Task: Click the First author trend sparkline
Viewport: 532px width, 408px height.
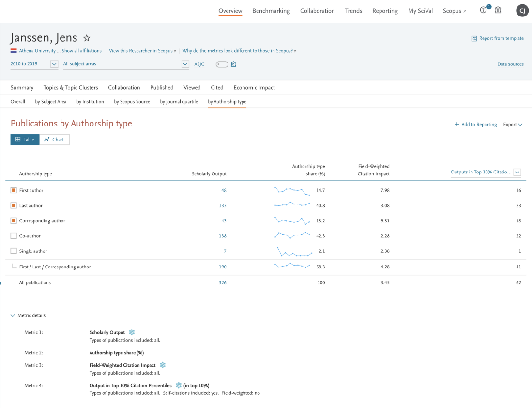Action: (292, 190)
